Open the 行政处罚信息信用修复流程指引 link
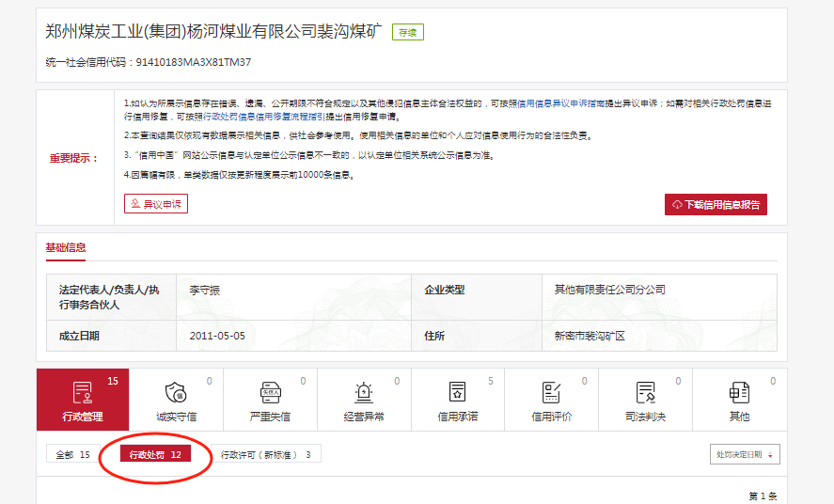Image resolution: width=834 pixels, height=504 pixels. (x=264, y=117)
